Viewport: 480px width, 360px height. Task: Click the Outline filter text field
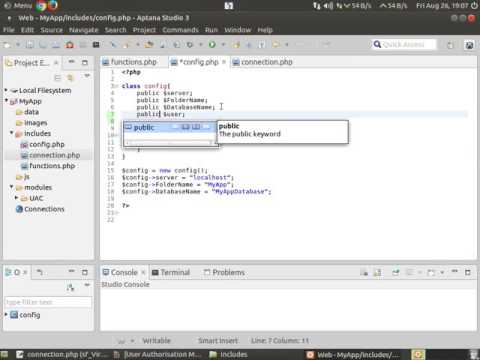pyautogui.click(x=48, y=302)
